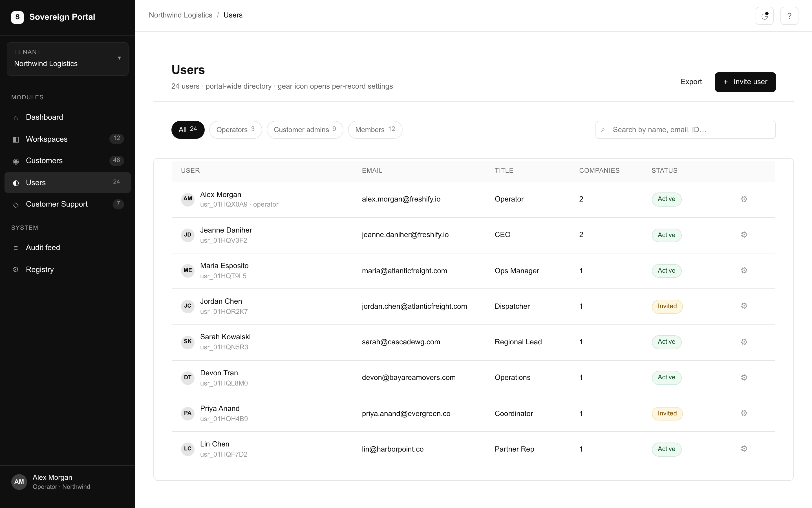Click the ME avatar for Maria Esposito

[187, 270]
